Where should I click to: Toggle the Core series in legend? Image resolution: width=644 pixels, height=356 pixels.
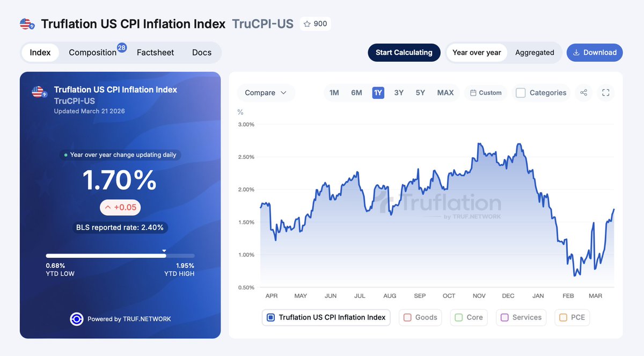tap(459, 317)
